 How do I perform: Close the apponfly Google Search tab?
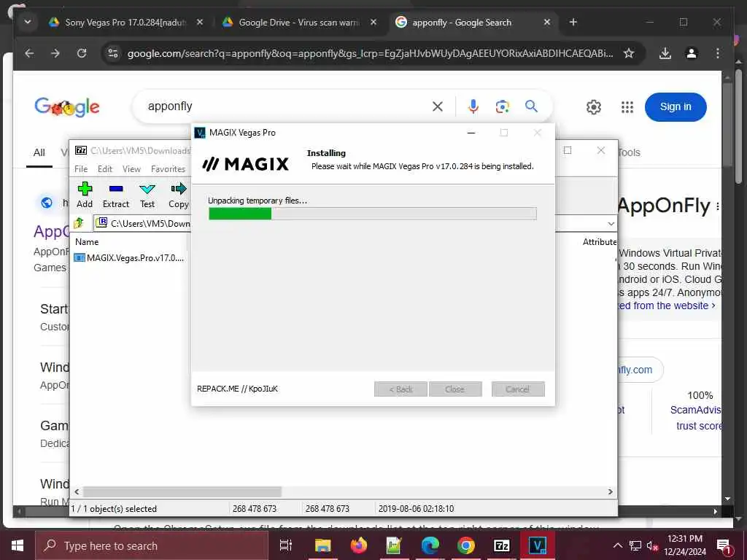click(547, 22)
